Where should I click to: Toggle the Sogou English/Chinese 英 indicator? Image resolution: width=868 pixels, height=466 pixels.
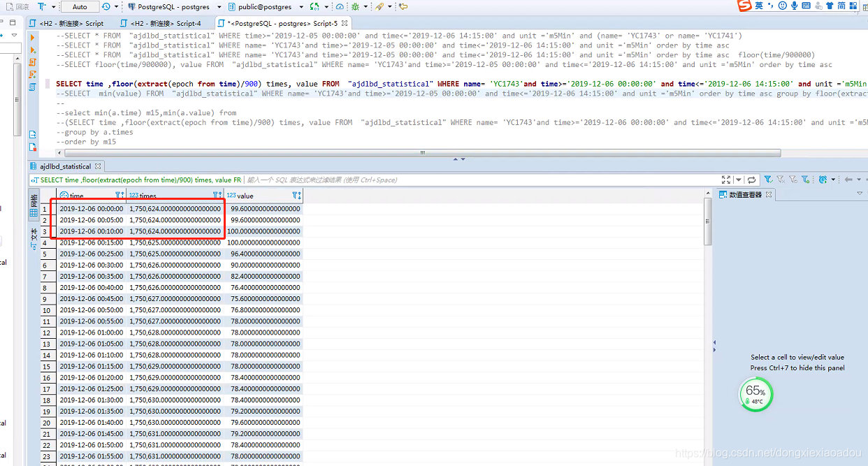[760, 6]
